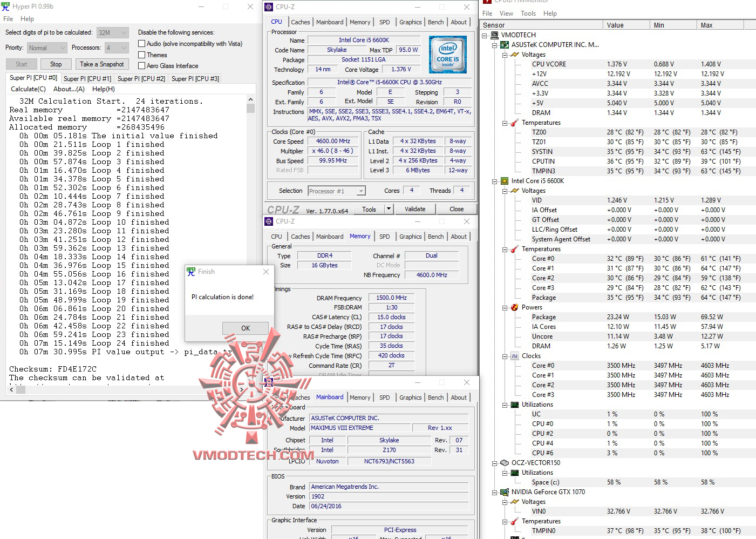Click the Hyper PI icon in the Finish dialog
This screenshot has height=539, width=756.
pyautogui.click(x=191, y=272)
